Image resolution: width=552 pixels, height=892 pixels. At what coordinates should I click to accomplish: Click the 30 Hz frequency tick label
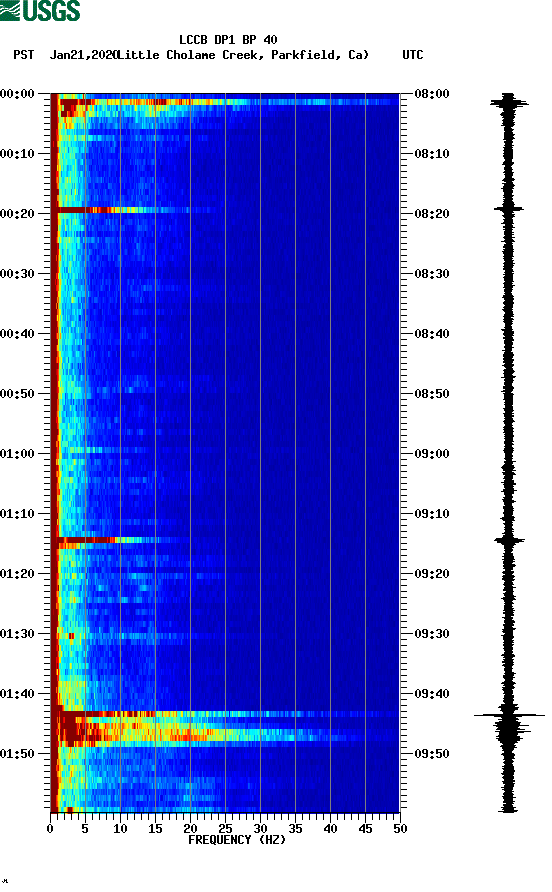(x=260, y=829)
